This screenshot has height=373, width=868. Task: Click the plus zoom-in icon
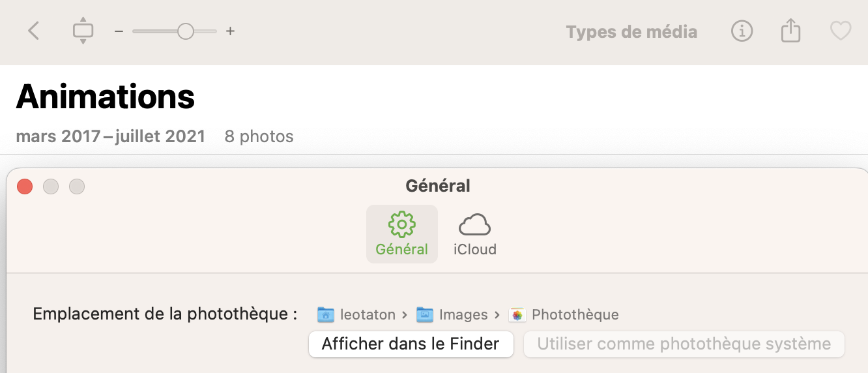[230, 31]
